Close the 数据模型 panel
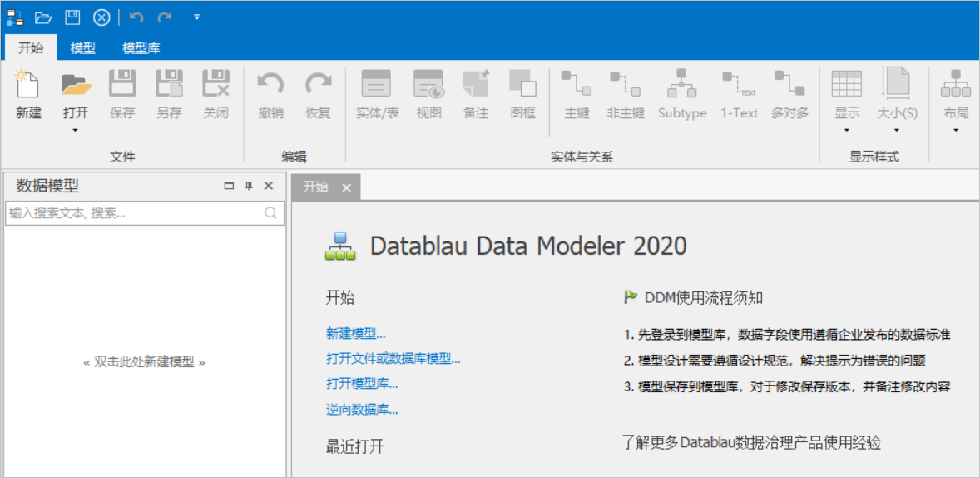Image resolution: width=980 pixels, height=478 pixels. coord(269,186)
